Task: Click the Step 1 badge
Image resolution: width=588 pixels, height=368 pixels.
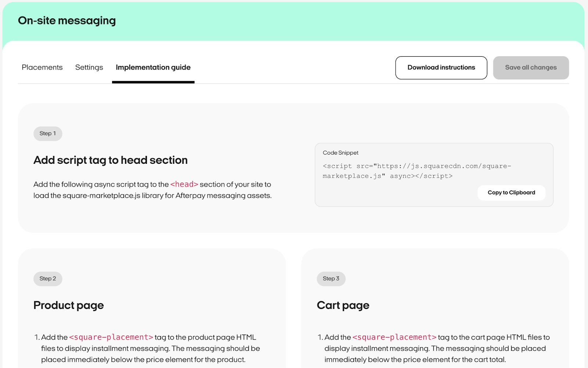Action: click(x=48, y=134)
